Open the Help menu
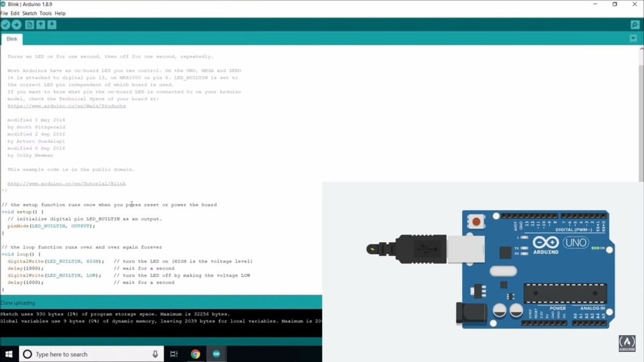This screenshot has height=362, width=644. 60,13
